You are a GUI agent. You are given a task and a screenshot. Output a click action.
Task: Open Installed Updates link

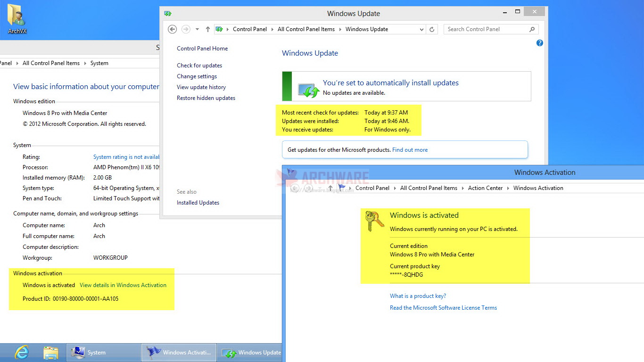198,203
